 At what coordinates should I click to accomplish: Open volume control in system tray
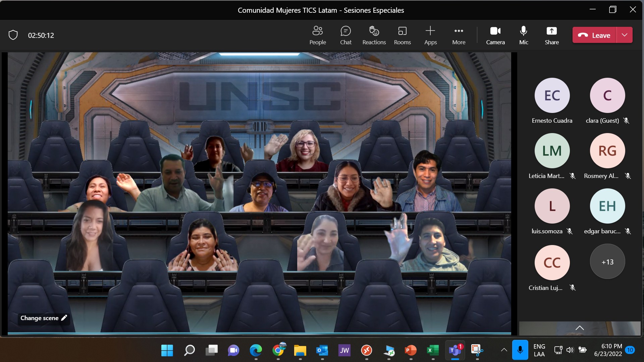coord(570,350)
